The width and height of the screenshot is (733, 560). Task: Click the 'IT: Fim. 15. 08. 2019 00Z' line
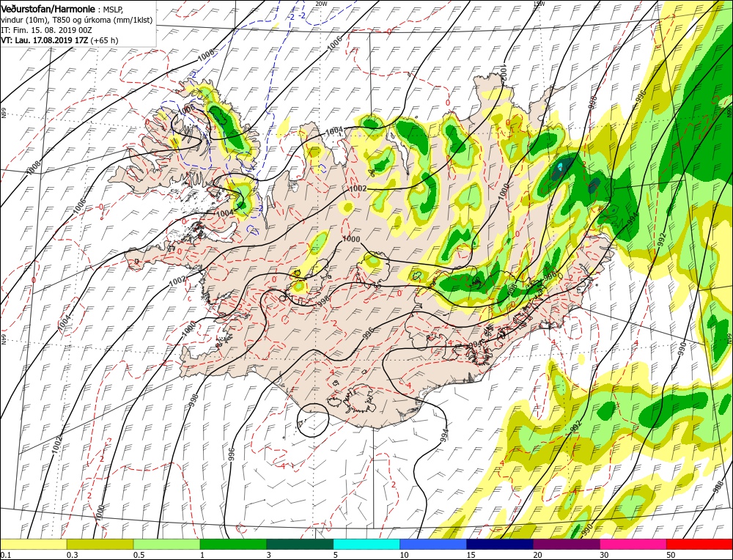point(47,30)
